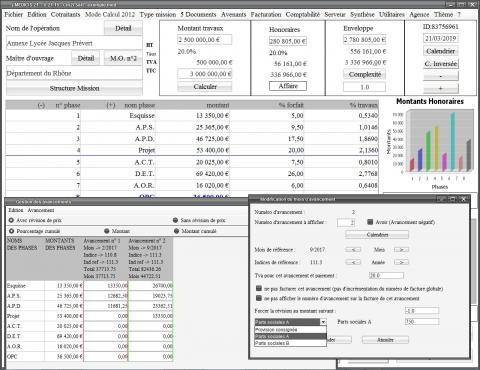Click the previous month arrow button

click(353, 249)
